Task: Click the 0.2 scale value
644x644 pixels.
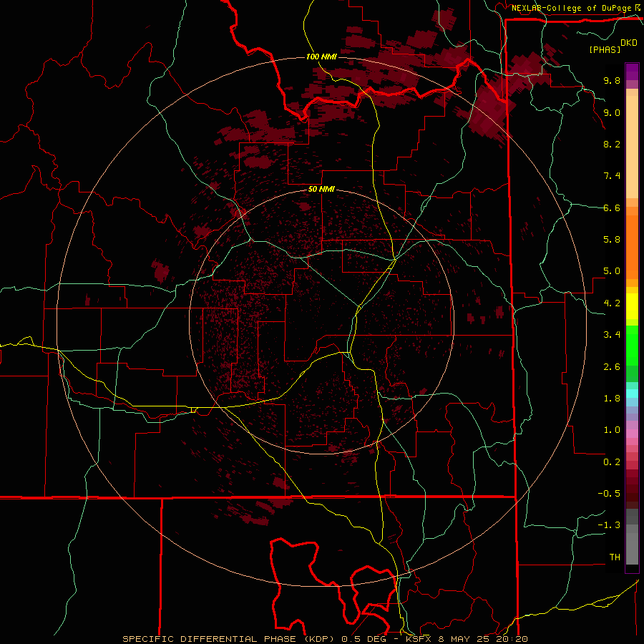Action: click(x=612, y=462)
